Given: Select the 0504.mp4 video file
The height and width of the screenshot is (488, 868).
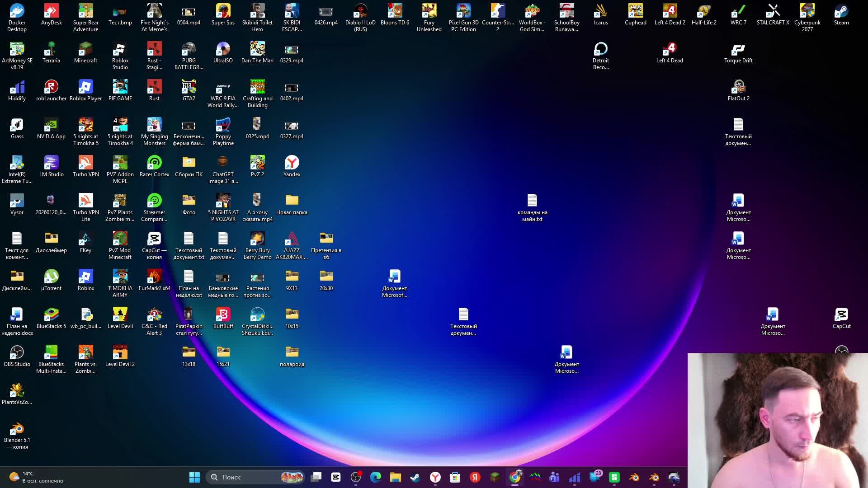Looking at the screenshot, I should tap(189, 14).
